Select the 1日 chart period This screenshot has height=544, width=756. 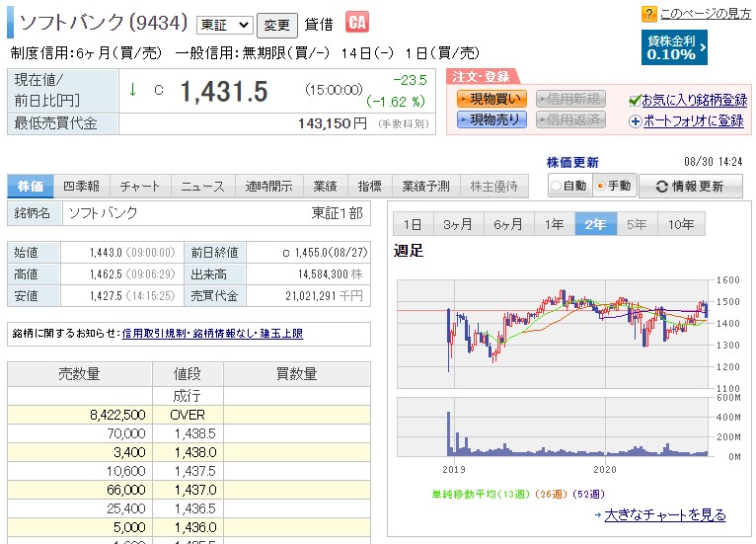click(413, 224)
